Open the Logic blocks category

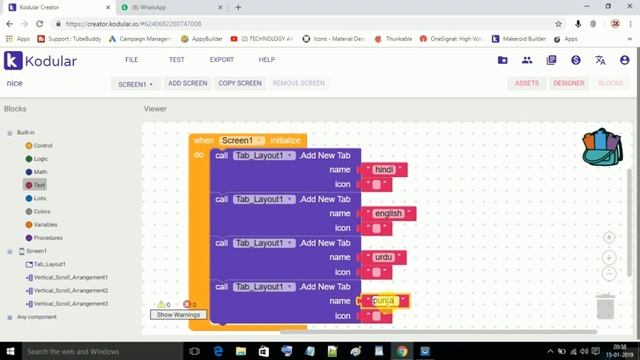tap(37, 159)
